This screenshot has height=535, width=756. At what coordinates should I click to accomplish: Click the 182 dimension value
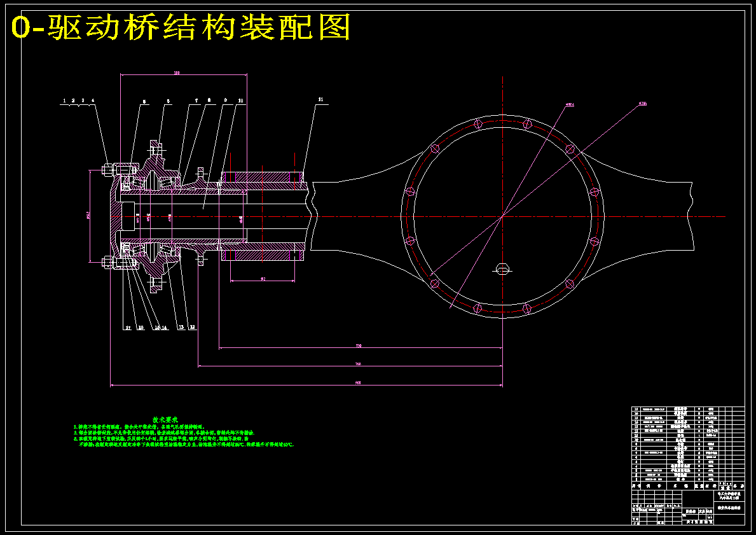point(263,279)
